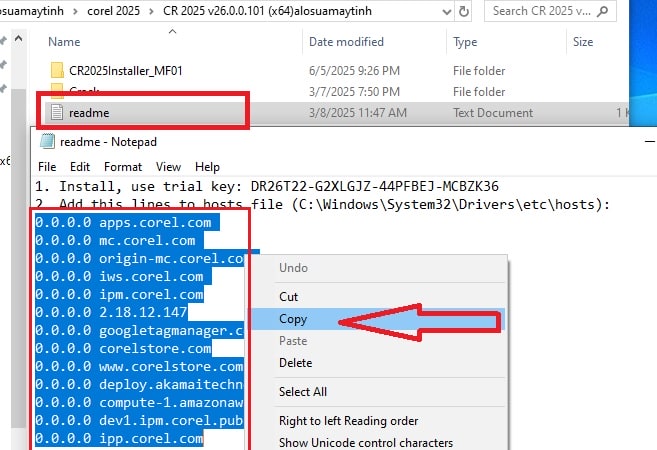Select the CR2025Installer_MF01 folder icon
This screenshot has height=450, width=657.
tap(57, 70)
